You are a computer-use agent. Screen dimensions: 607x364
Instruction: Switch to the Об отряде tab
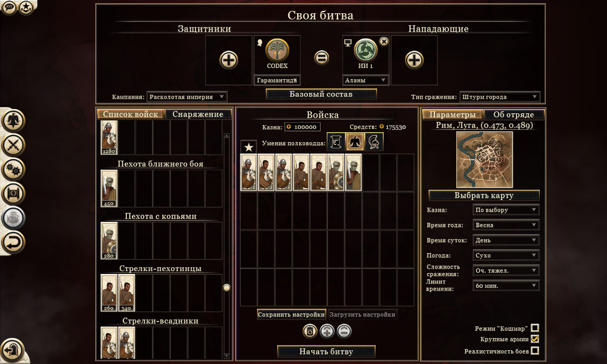tap(514, 115)
